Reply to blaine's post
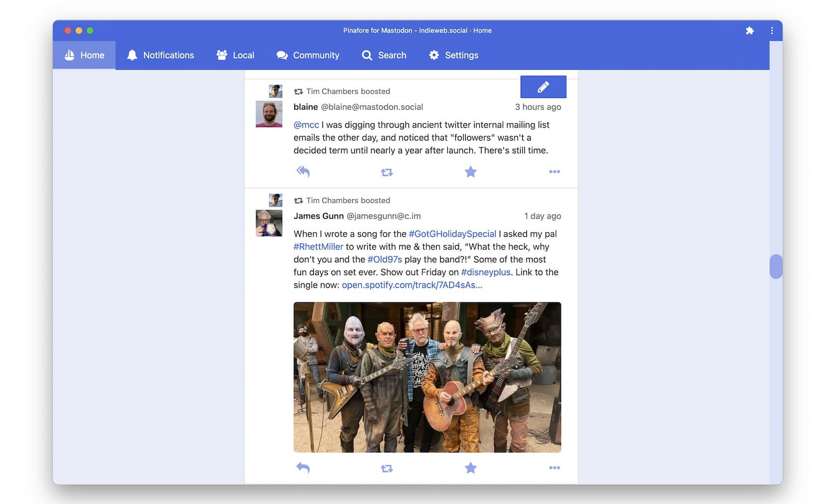Image resolution: width=816 pixels, height=504 pixels. [303, 172]
